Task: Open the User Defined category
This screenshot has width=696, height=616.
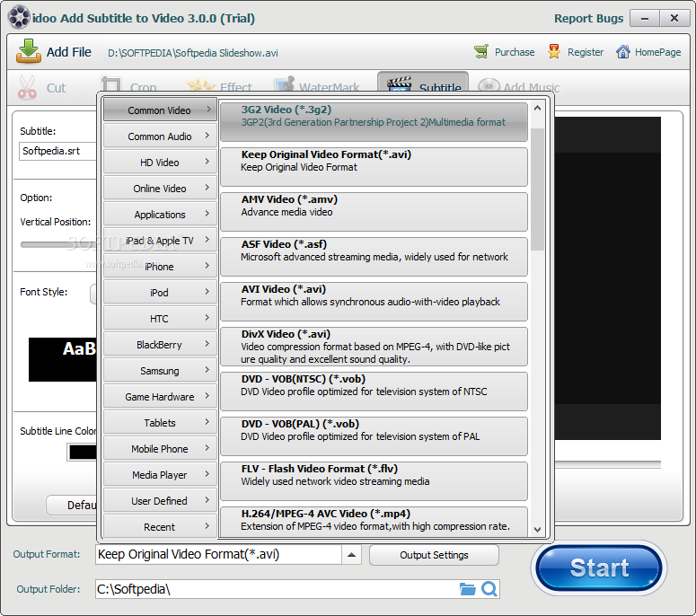Action: pos(160,501)
